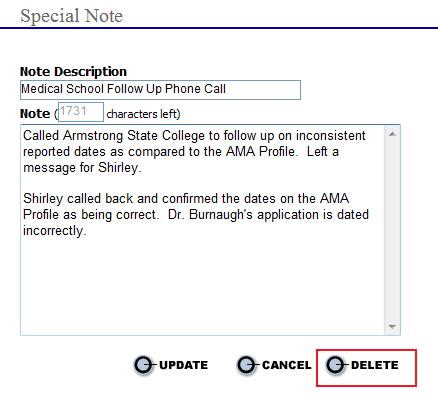Image resolution: width=438 pixels, height=402 pixels.
Task: Click the CANCEL button label
Action: pyautogui.click(x=287, y=365)
